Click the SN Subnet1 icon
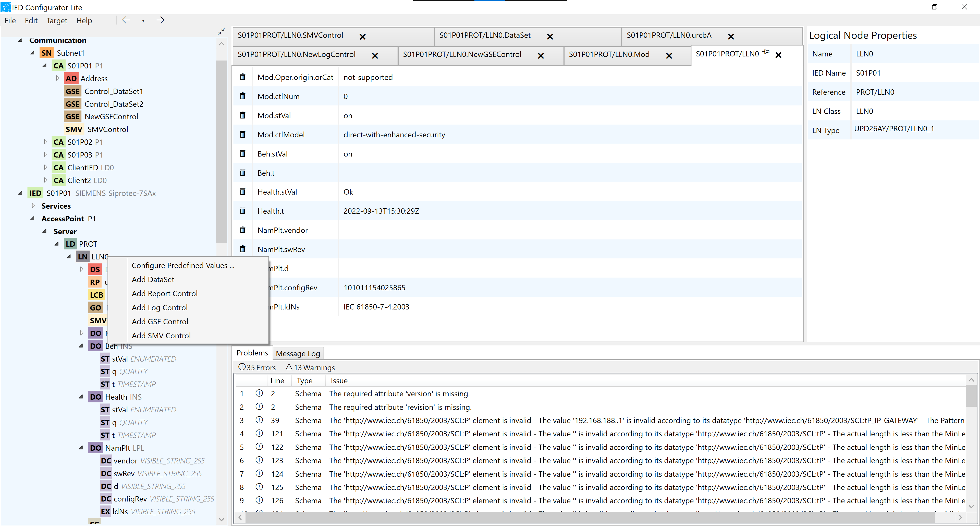 pyautogui.click(x=46, y=53)
